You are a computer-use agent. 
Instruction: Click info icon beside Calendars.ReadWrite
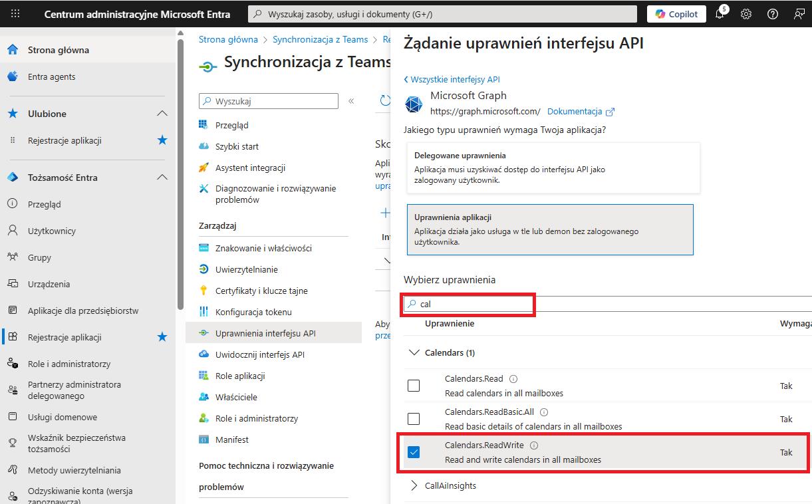click(533, 446)
